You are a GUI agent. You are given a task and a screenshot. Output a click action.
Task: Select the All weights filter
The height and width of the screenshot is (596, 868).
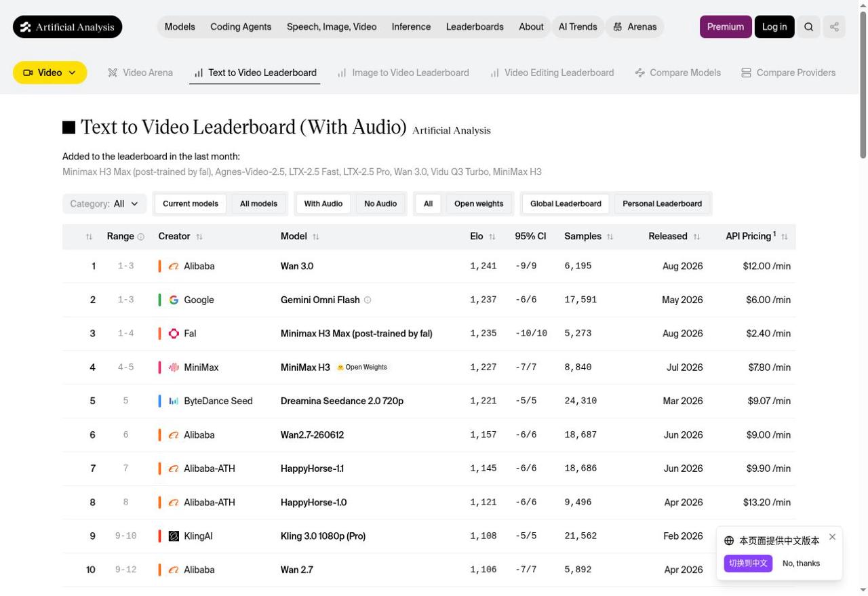click(428, 204)
